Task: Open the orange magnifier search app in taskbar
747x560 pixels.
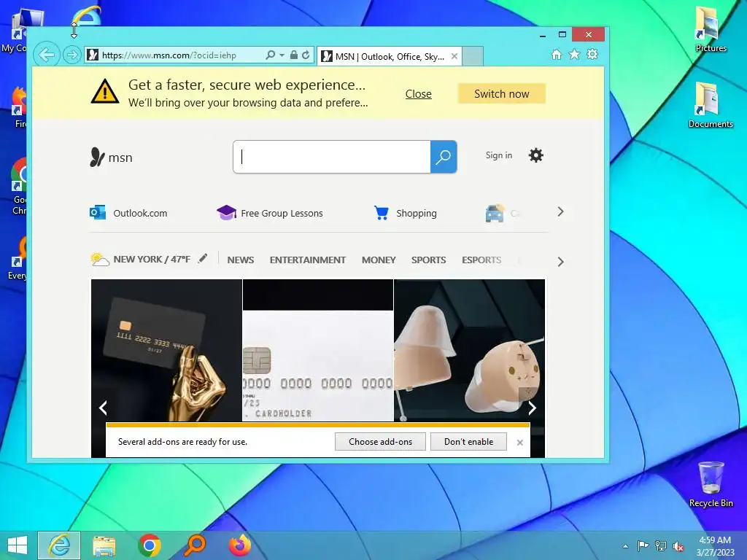Action: coord(195,545)
